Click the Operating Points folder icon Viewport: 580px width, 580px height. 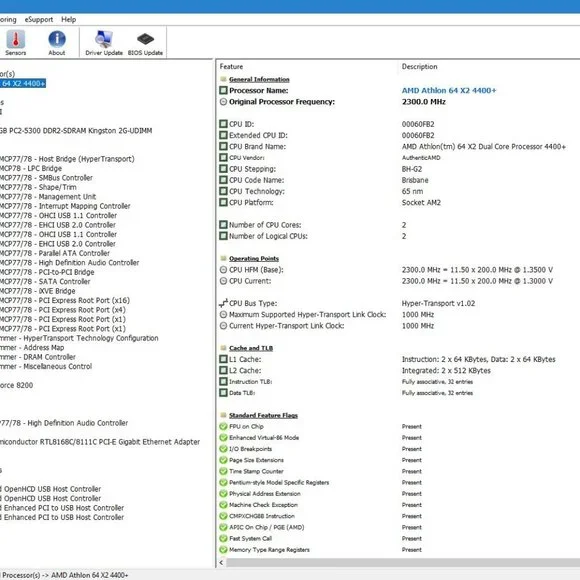(223, 259)
